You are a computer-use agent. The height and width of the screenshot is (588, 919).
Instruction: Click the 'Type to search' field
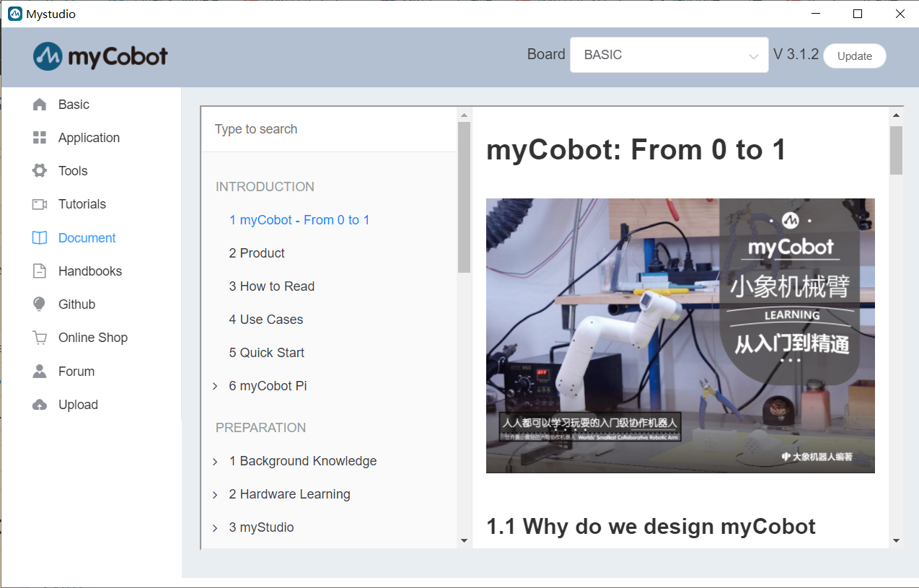[x=329, y=129]
